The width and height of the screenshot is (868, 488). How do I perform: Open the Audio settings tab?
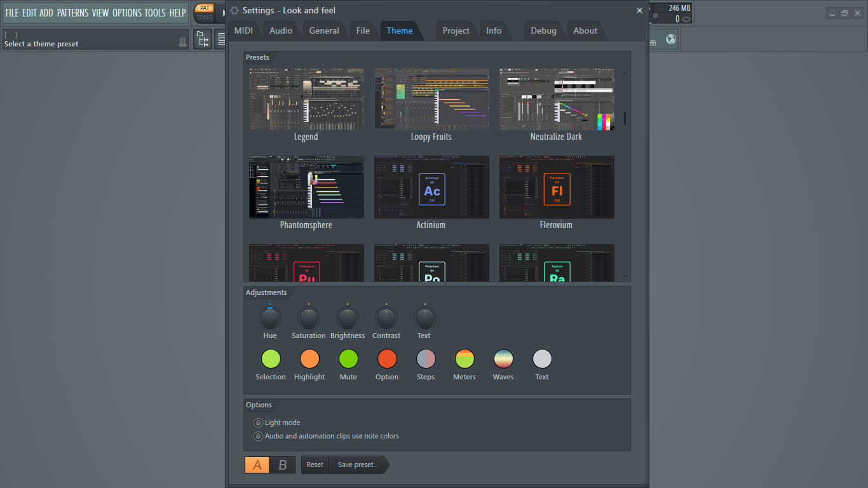pyautogui.click(x=281, y=30)
